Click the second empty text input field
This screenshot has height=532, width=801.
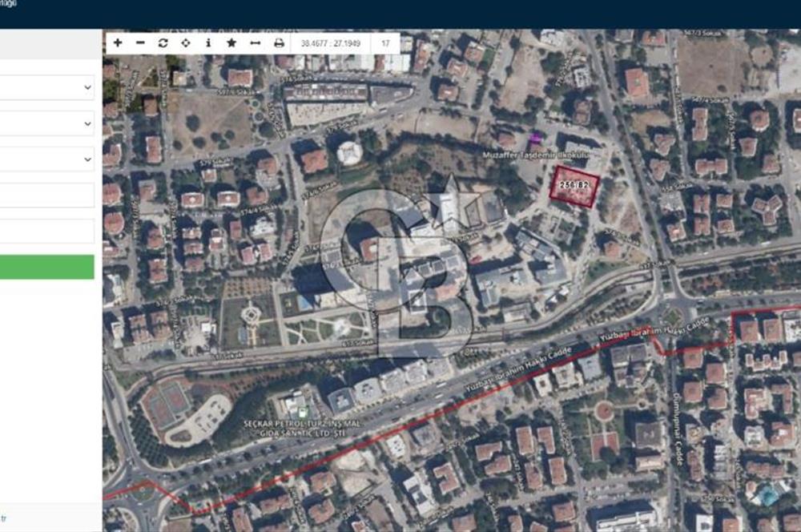point(44,230)
